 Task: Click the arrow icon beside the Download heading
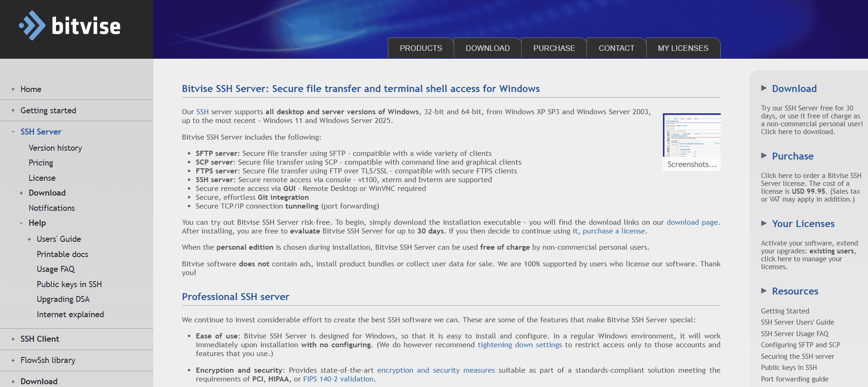(x=764, y=88)
